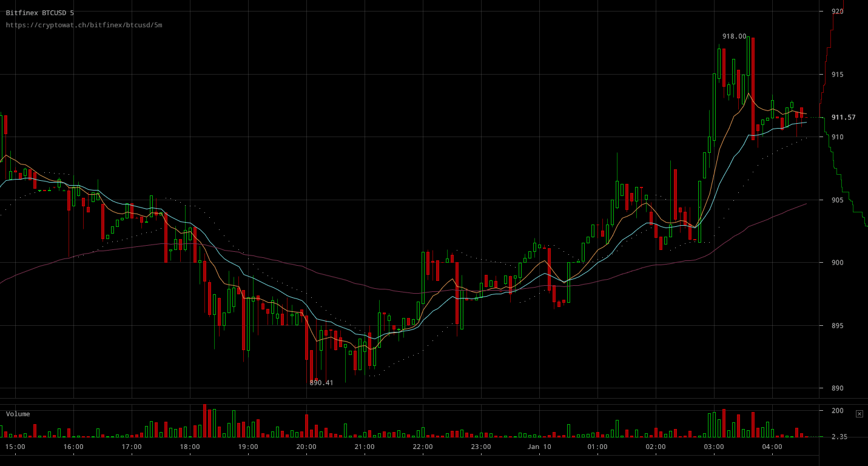Click the 17:00 time axis label
This screenshot has width=868, height=466.
132,447
